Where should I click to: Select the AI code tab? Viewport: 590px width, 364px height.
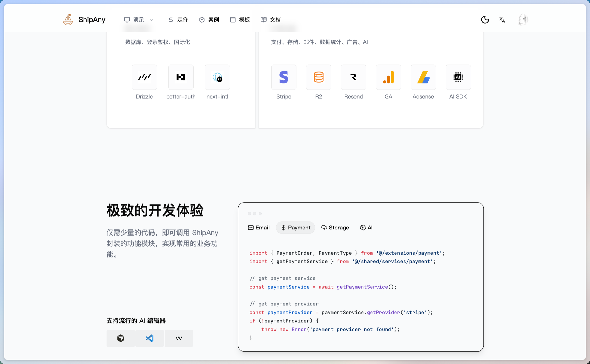[x=366, y=228]
